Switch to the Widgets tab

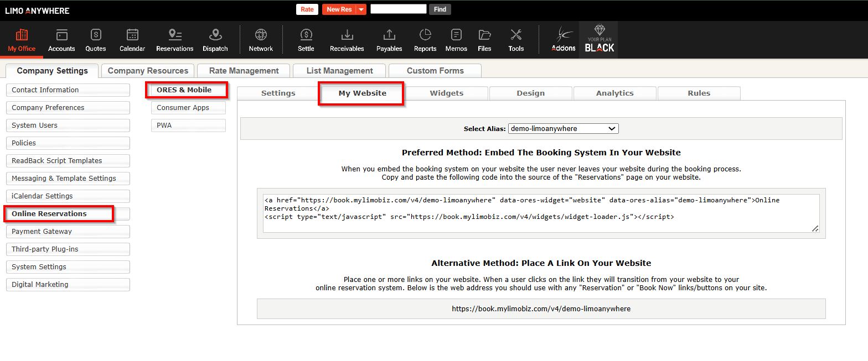click(446, 93)
